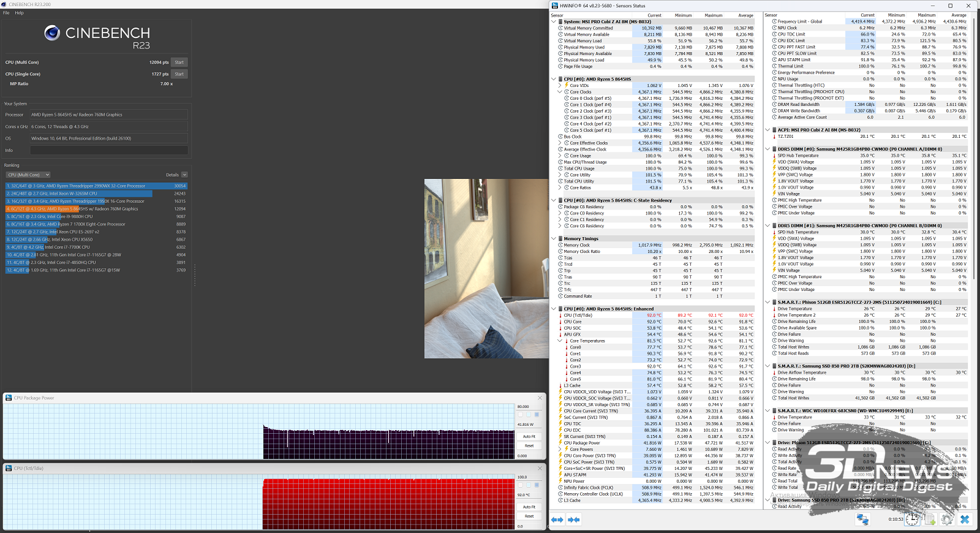Open the Help menu in Cinebench
Image resolution: width=980 pixels, height=533 pixels.
pos(19,13)
